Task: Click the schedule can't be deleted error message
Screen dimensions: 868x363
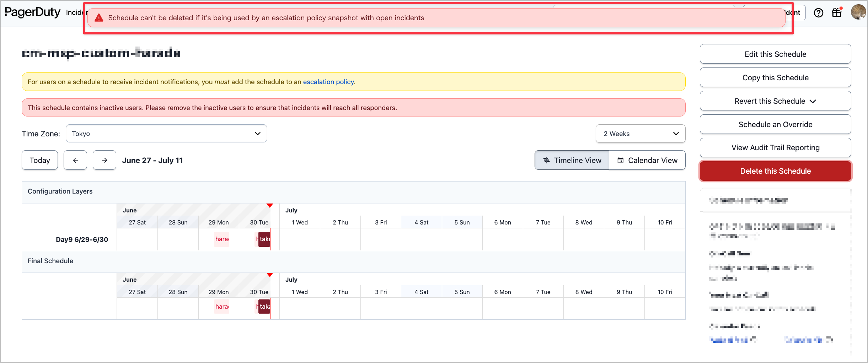Action: pyautogui.click(x=436, y=18)
